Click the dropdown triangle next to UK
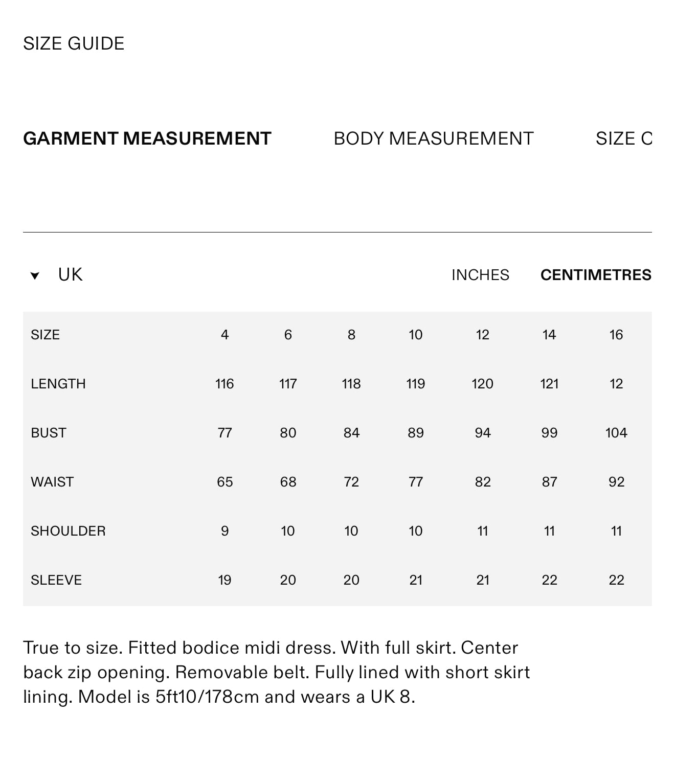Image resolution: width=675 pixels, height=784 pixels. click(x=35, y=276)
